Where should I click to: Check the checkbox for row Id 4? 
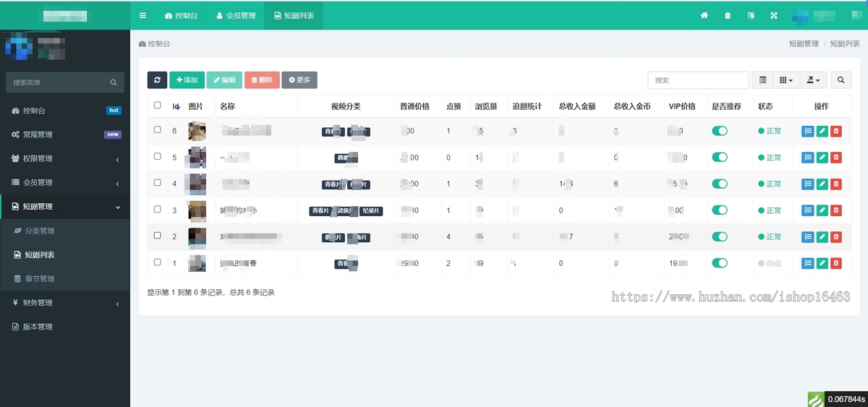coord(158,183)
